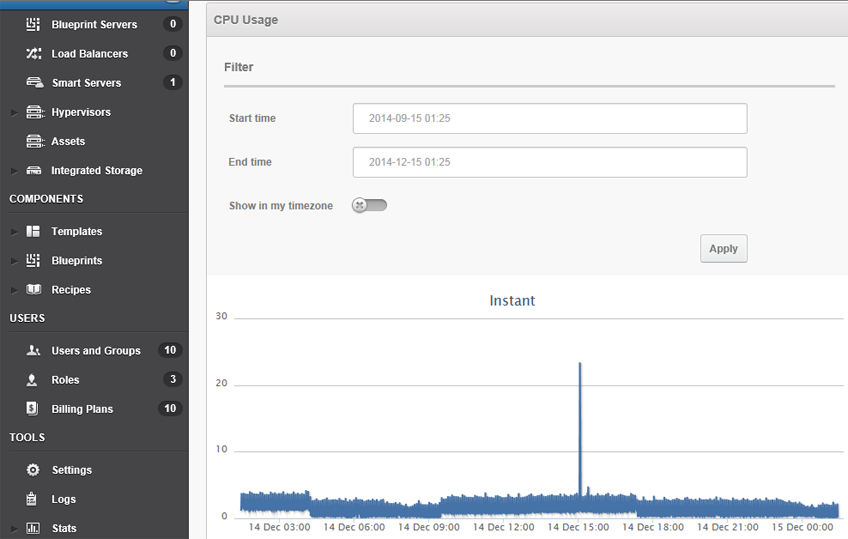Go to Users and Groups
Image resolution: width=848 pixels, height=539 pixels.
[x=96, y=350]
